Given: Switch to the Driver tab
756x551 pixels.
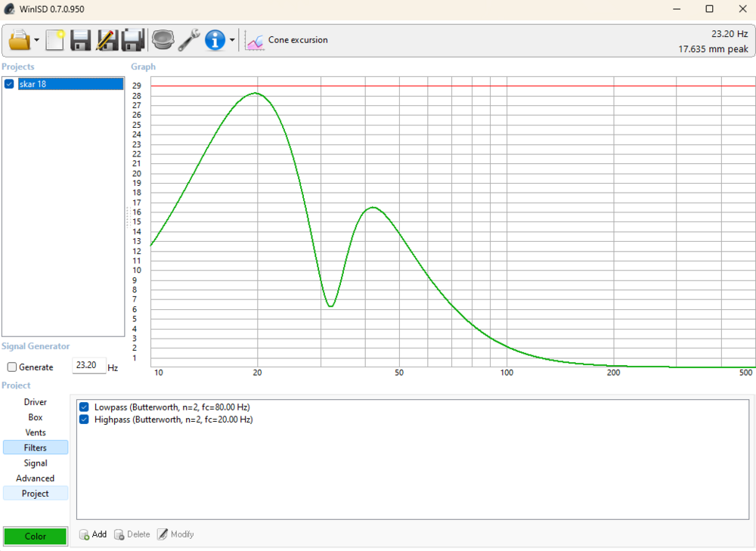Looking at the screenshot, I should pos(36,402).
